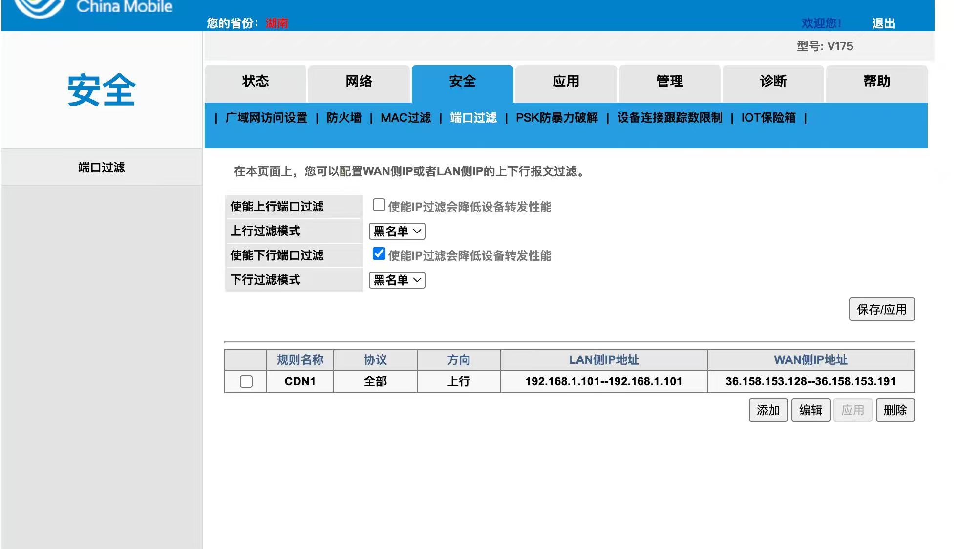Viewport: 980px width, 549px height.
Task: Open IOT保险箱 submenu link
Action: [x=768, y=118]
